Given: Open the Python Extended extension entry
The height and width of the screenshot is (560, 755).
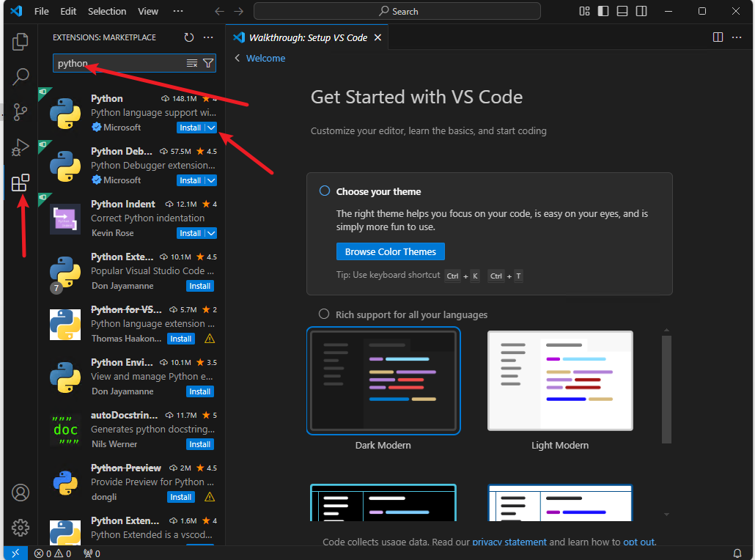Looking at the screenshot, I should pos(131,530).
